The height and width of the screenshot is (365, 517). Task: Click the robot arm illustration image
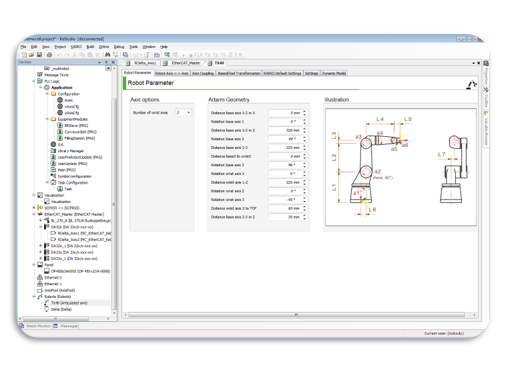pyautogui.click(x=401, y=167)
